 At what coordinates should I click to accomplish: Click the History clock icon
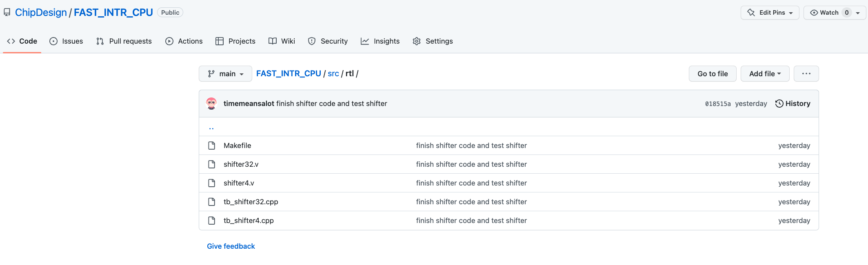779,104
